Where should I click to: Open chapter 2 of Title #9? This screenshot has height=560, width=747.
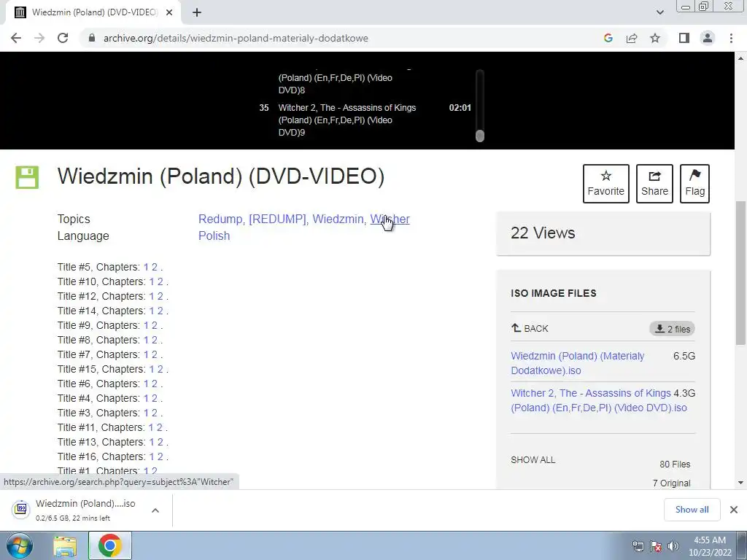[154, 325]
